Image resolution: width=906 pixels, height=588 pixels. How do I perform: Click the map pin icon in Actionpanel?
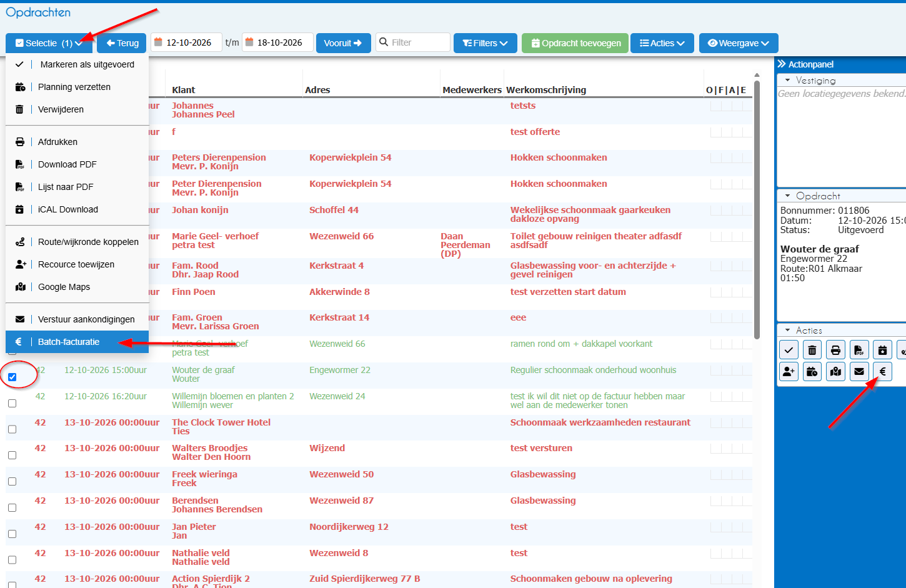[835, 372]
